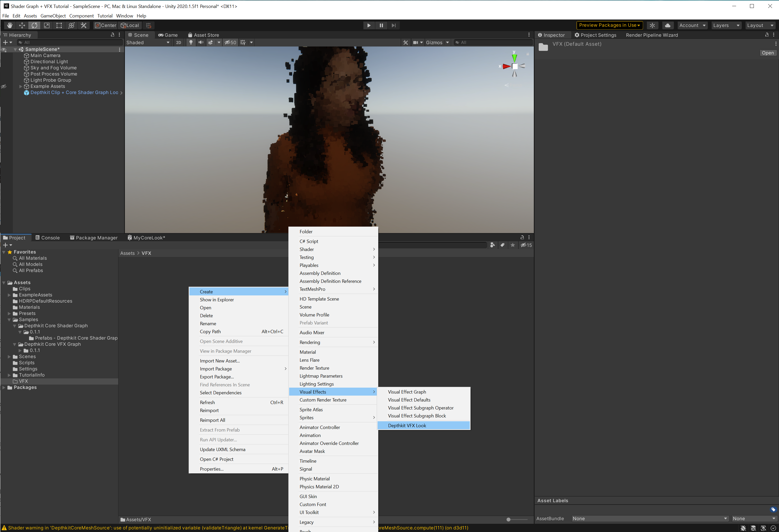
Task: Toggle scene lighting bulb icon
Action: click(191, 43)
